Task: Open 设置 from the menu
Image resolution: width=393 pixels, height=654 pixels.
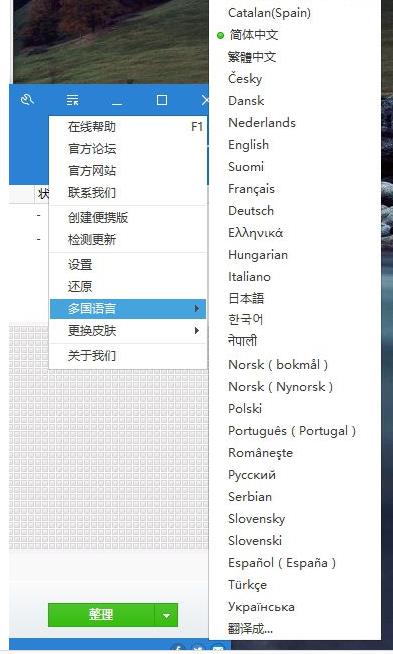Action: 128,265
